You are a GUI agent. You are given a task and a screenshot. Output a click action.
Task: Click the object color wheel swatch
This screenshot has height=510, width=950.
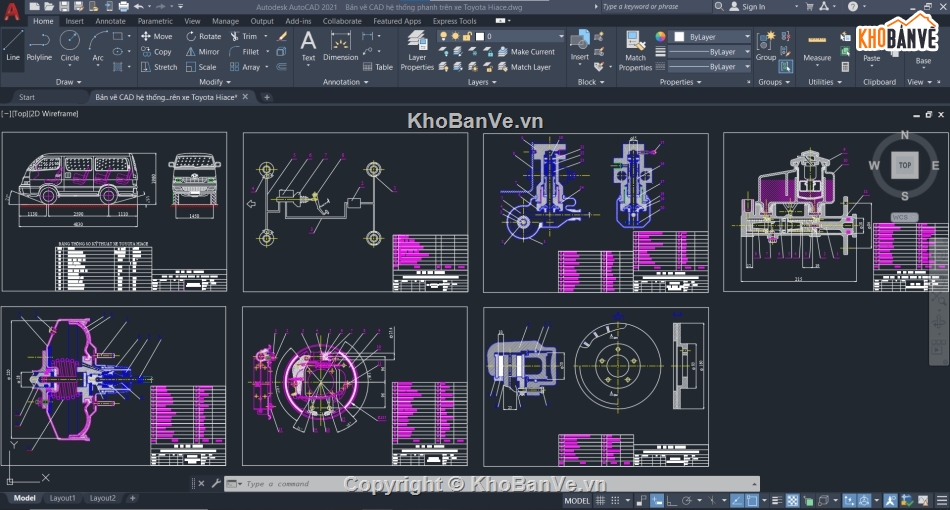(x=661, y=36)
